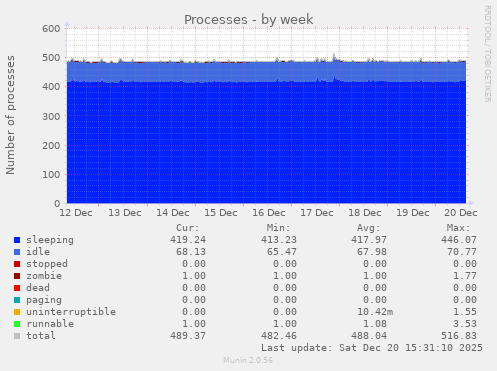Click the '16 Dec' x-axis label
This screenshot has width=497, height=371.
(x=269, y=213)
